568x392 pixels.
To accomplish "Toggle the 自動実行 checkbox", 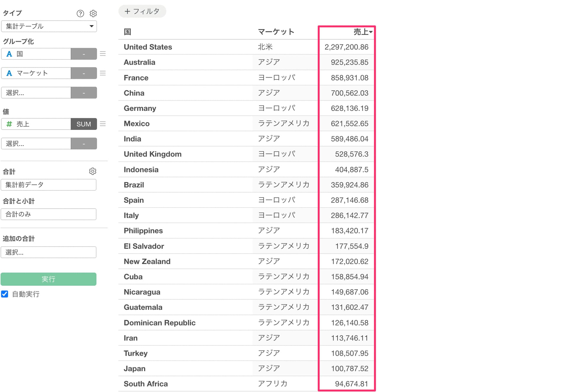I will click(x=5, y=294).
